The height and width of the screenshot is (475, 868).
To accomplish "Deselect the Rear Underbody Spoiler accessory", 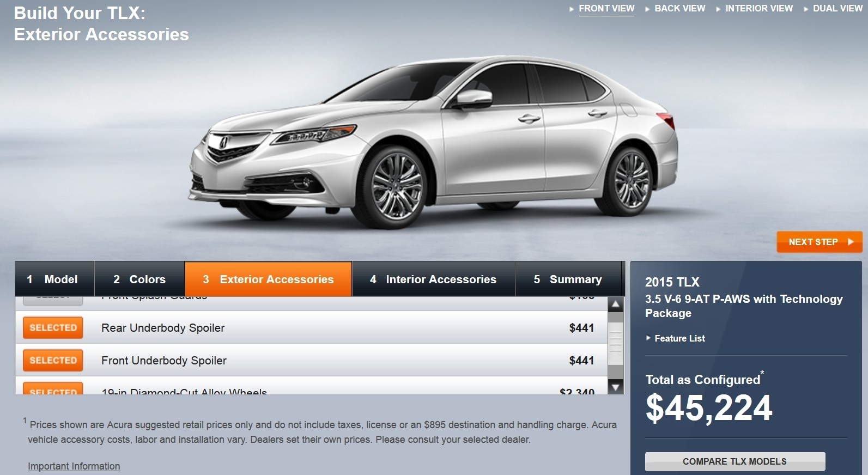I will 53,328.
